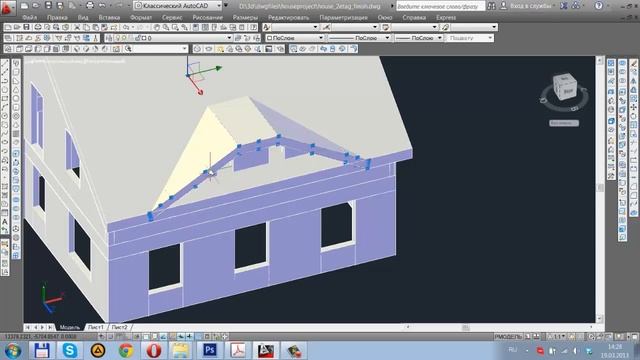
Task: Click the Help question icon in Standard toolbar
Action: point(254,27)
